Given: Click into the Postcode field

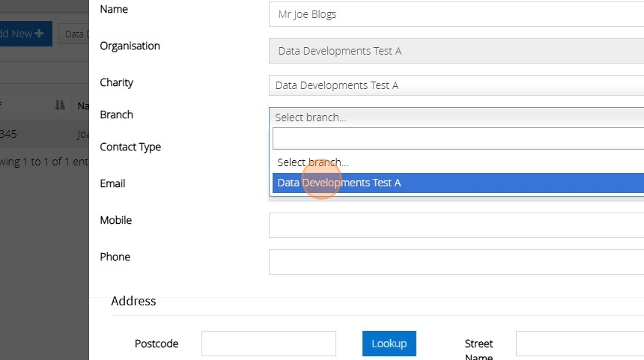Looking at the screenshot, I should click(268, 344).
